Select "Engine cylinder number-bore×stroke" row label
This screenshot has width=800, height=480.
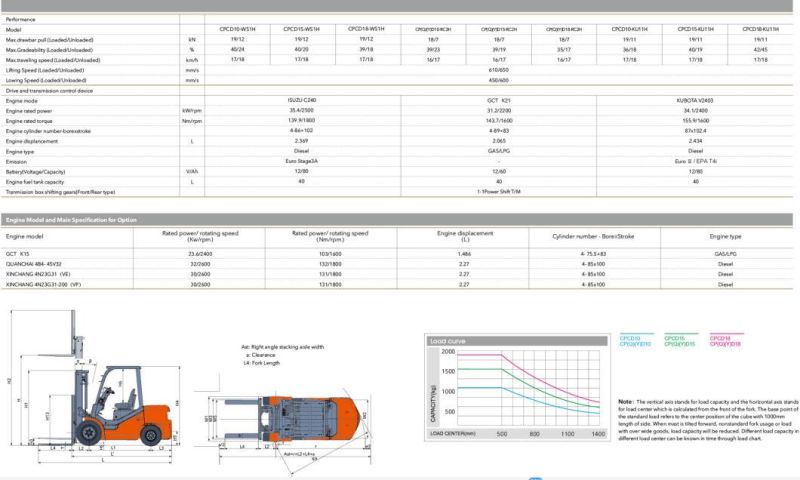tap(48, 131)
